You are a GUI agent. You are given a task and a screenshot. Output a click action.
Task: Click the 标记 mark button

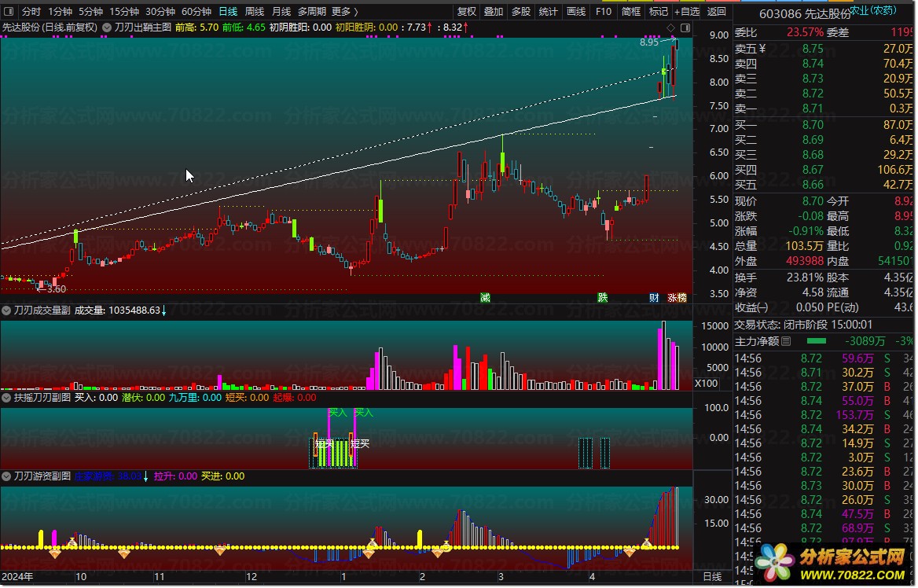tap(658, 11)
